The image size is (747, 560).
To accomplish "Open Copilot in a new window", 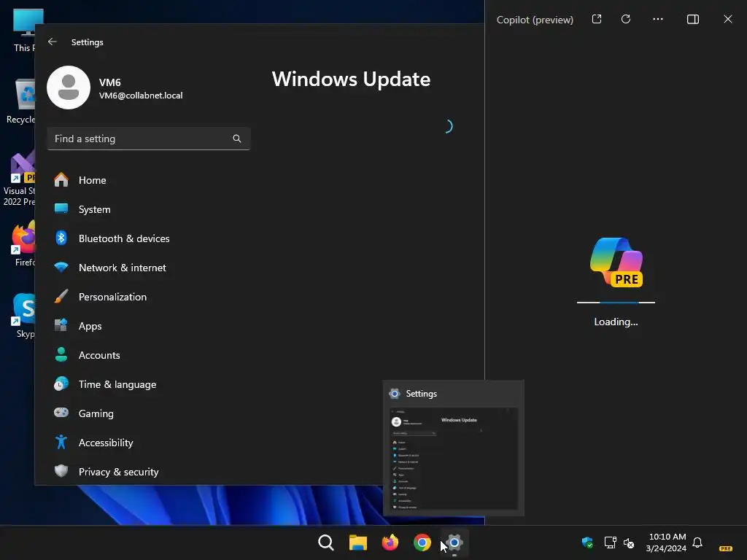I will [597, 19].
